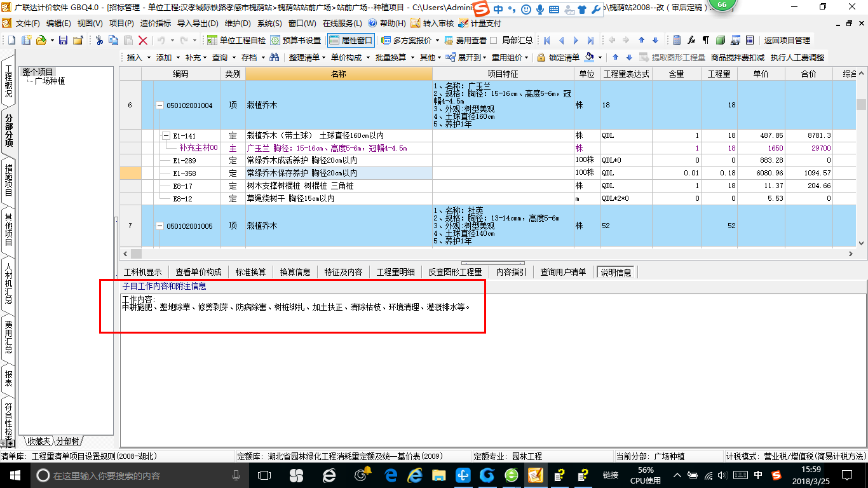Image resolution: width=868 pixels, height=488 pixels.
Task: Switch to 特征及内容 tab
Action: click(343, 272)
